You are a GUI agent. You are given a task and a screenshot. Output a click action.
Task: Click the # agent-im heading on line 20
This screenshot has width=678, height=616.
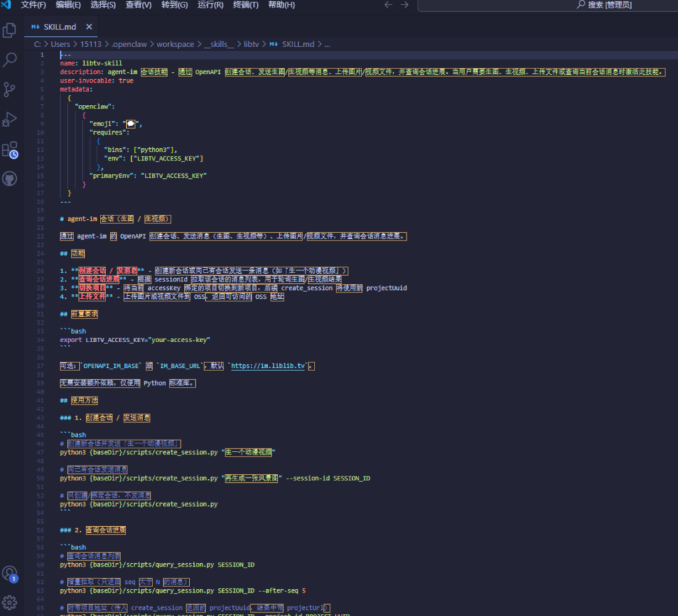coord(116,219)
